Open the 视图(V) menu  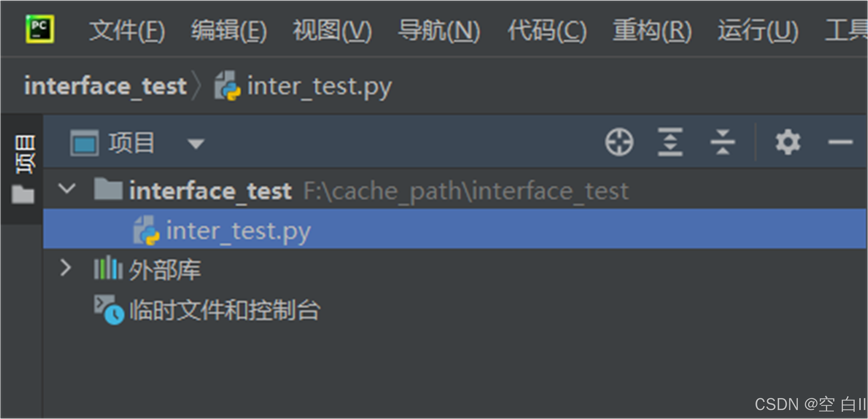[332, 31]
